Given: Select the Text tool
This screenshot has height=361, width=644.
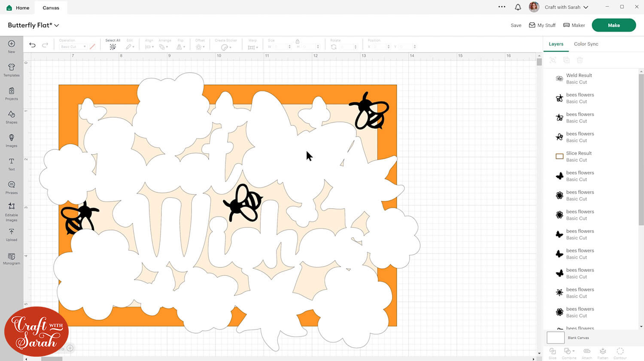Looking at the screenshot, I should click(12, 164).
